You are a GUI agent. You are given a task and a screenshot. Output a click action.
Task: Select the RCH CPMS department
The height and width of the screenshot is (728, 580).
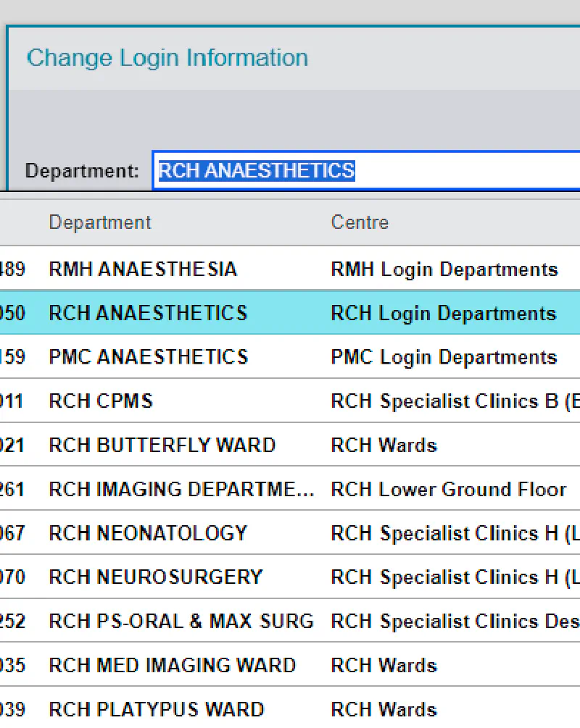tap(99, 401)
